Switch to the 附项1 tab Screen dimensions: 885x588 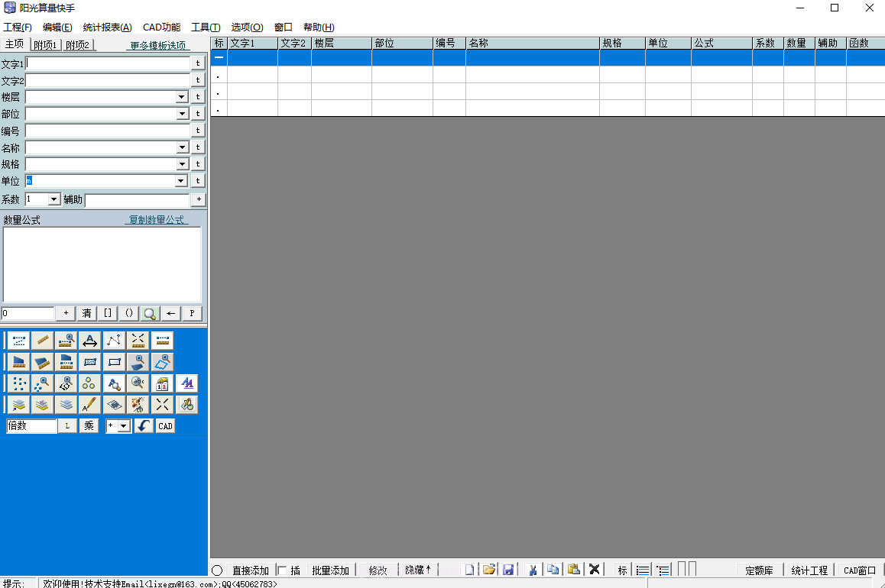click(x=46, y=45)
